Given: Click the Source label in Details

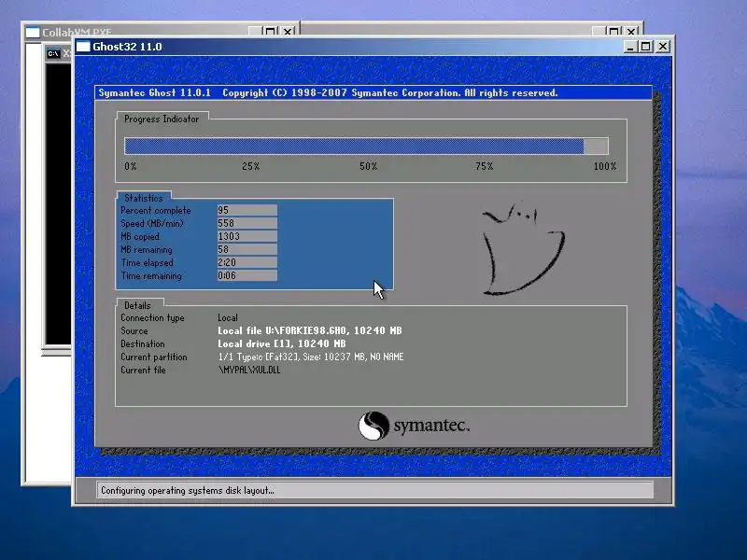Looking at the screenshot, I should point(134,331).
